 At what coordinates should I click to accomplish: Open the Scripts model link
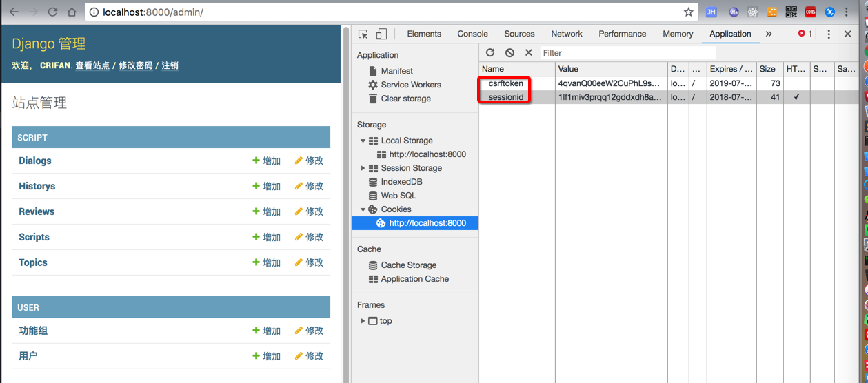tap(34, 237)
